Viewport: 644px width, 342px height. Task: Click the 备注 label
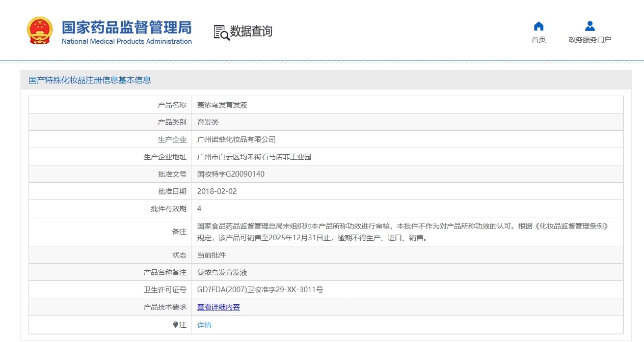(179, 232)
